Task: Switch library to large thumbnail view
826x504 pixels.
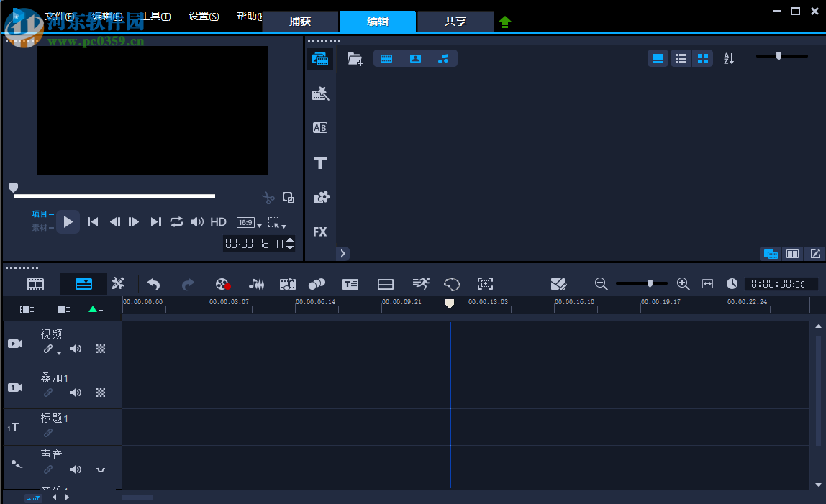Action: point(658,58)
